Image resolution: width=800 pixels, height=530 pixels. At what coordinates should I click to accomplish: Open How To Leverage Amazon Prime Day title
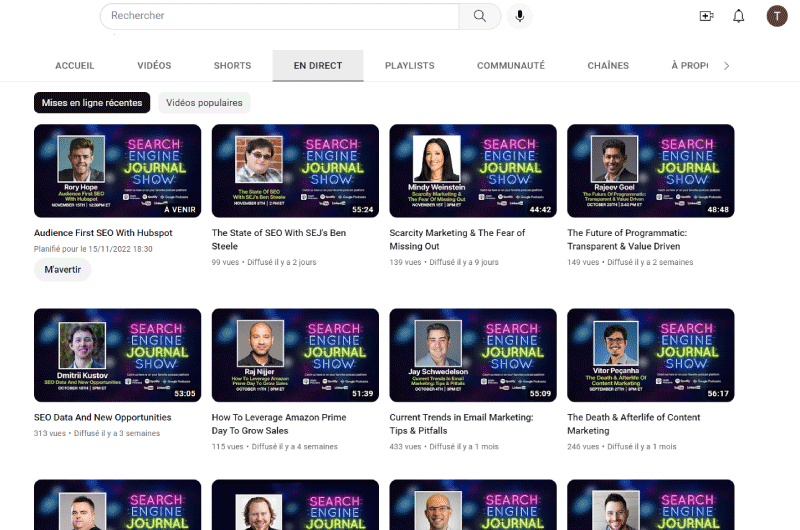(279, 424)
